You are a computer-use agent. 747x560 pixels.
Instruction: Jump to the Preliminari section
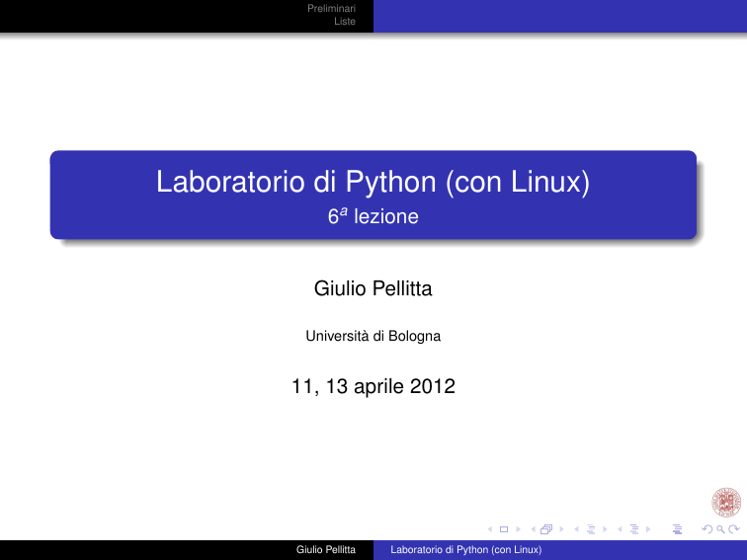pyautogui.click(x=331, y=8)
